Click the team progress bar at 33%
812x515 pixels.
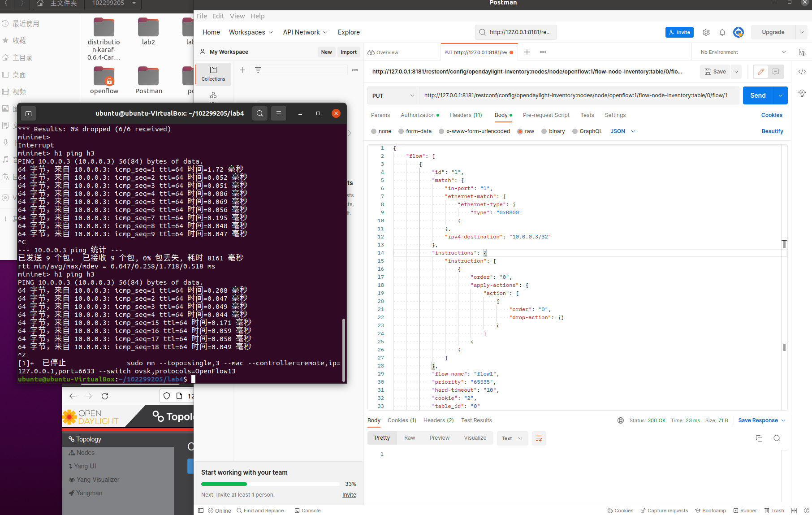[x=270, y=484]
